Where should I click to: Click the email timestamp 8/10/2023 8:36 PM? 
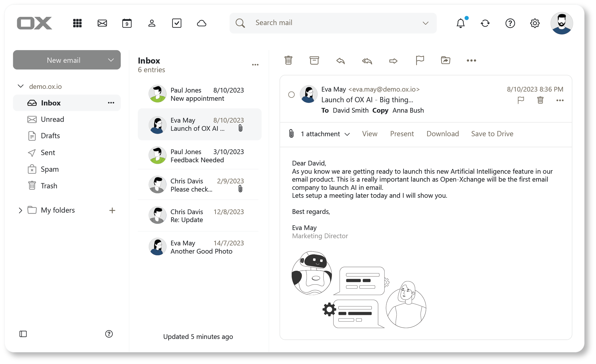click(535, 89)
